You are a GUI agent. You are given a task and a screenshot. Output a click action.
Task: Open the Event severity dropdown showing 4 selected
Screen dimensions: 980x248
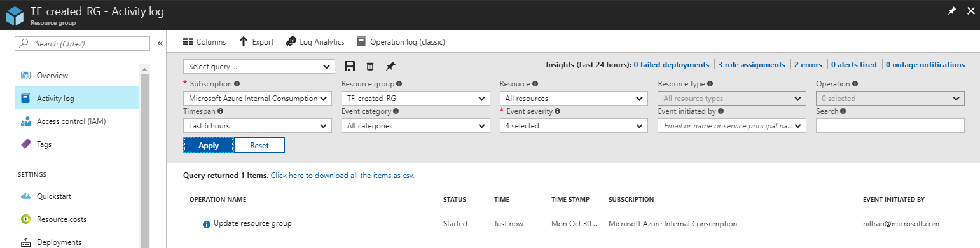[x=574, y=126]
